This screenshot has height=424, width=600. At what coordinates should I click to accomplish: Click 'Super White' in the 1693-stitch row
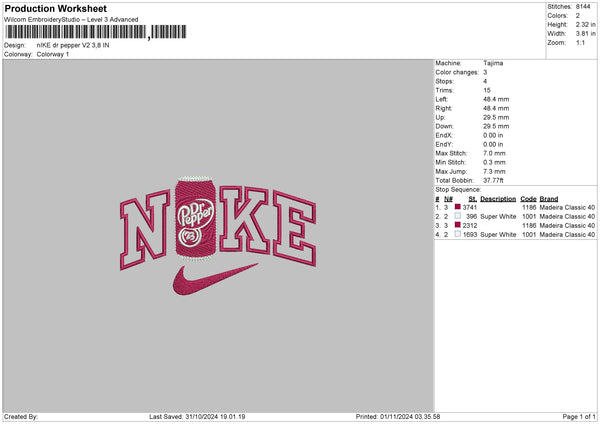[498, 235]
